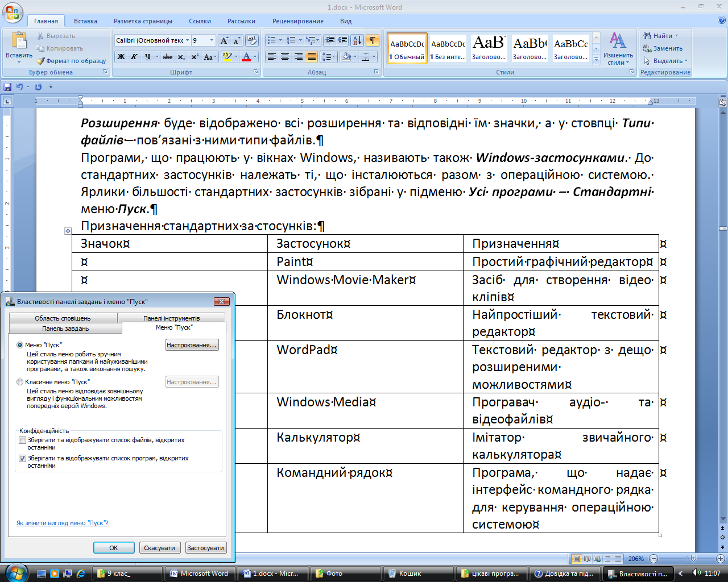The height and width of the screenshot is (582, 728).
Task: Open font size dropdown showing 9
Action: (212, 40)
